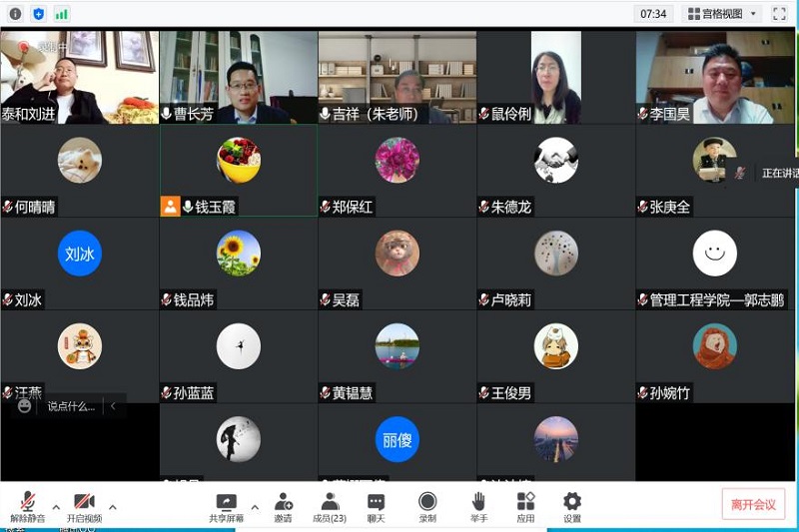Unmute microphone with 解除静音 button
The width and height of the screenshot is (799, 532).
point(27,505)
